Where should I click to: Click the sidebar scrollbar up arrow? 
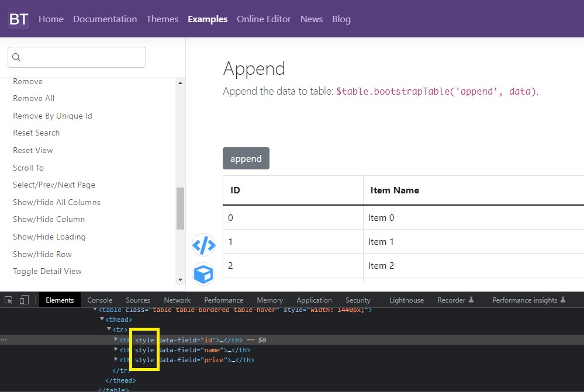180,82
